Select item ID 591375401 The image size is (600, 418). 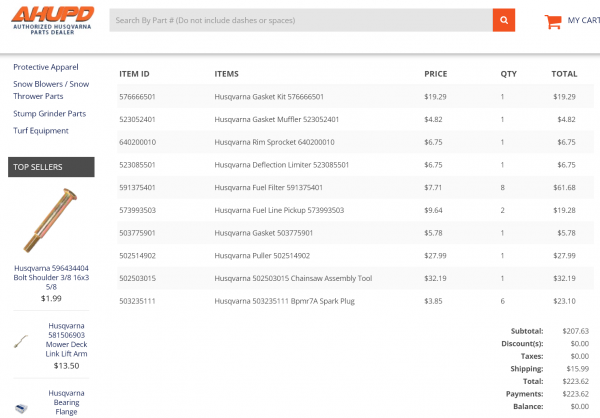click(x=137, y=188)
